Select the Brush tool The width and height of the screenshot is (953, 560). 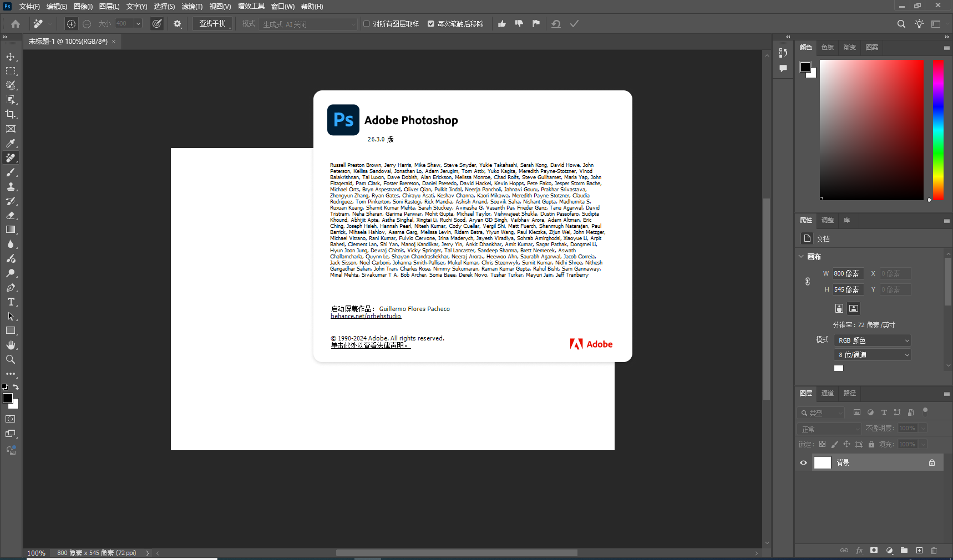[x=11, y=172]
